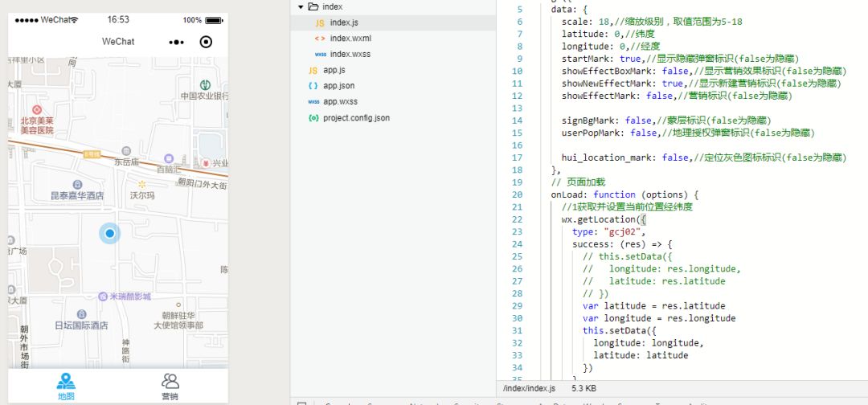Click code line 6 with scale: 18

coord(652,22)
